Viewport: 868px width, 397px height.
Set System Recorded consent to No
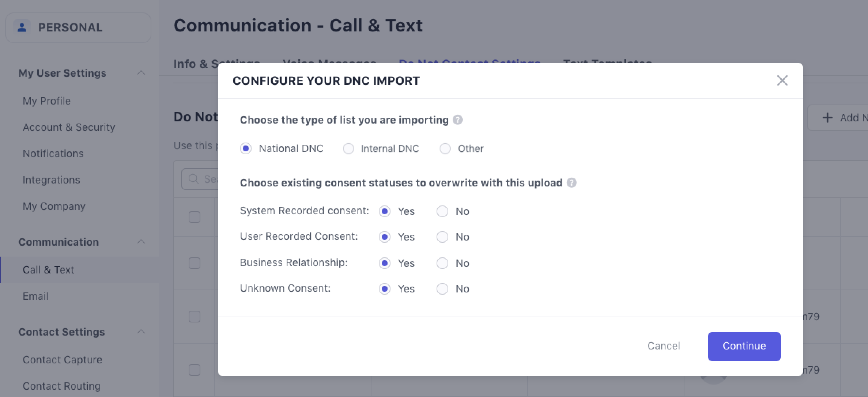(442, 211)
